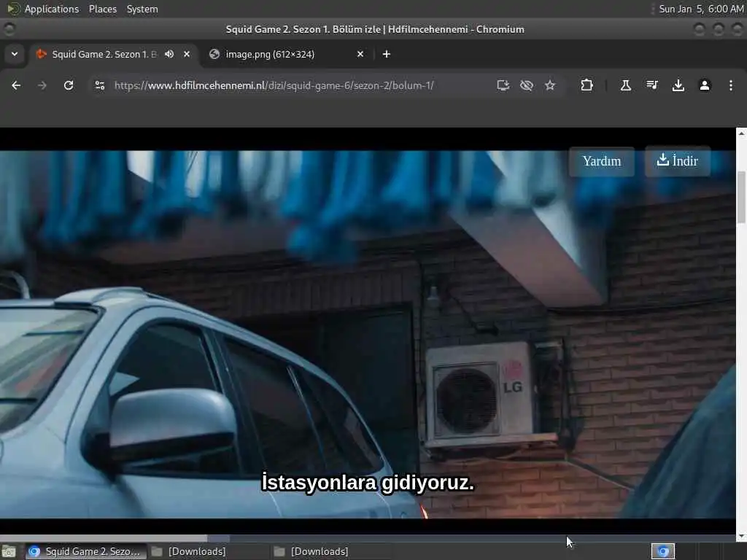
Task: Switch to the image.png (612×324) tab
Action: point(287,54)
